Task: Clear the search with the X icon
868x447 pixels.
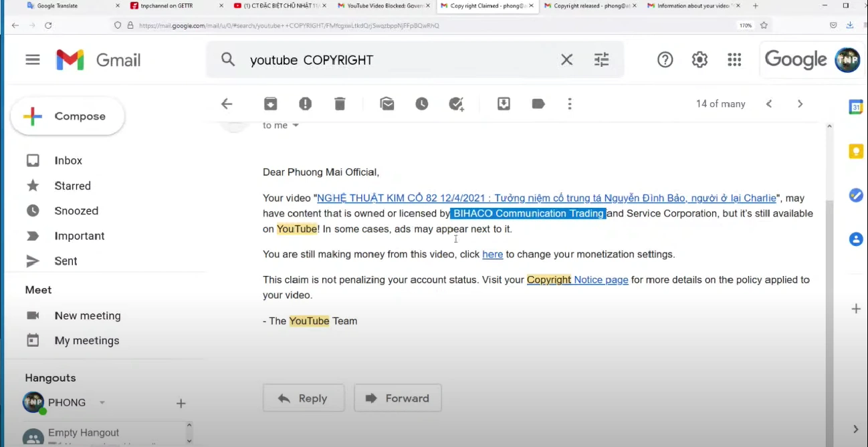Action: [566, 59]
